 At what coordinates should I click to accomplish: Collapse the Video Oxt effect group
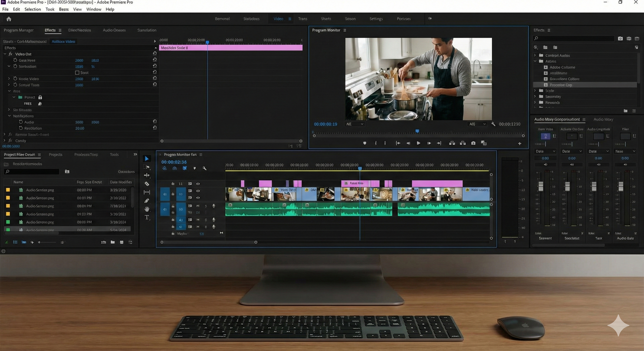point(5,54)
